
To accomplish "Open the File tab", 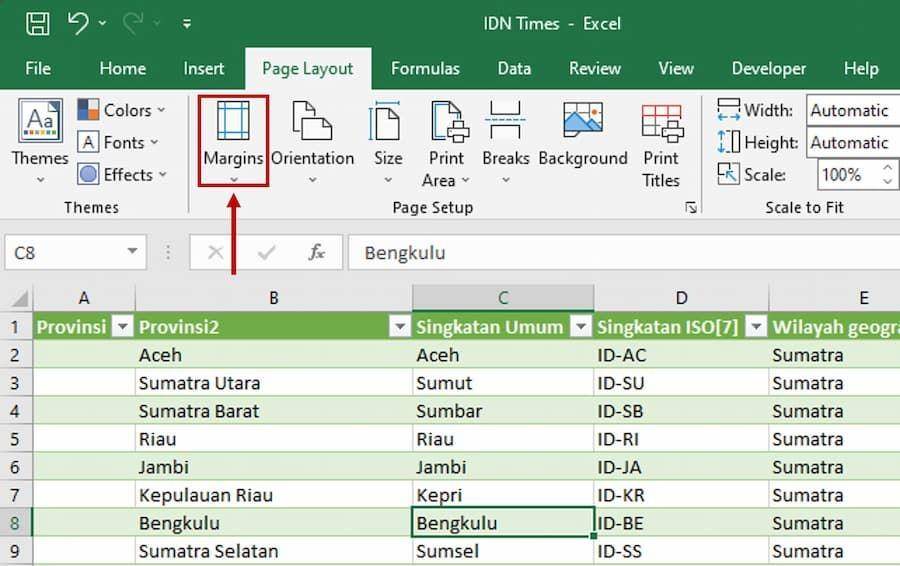I will coord(38,68).
